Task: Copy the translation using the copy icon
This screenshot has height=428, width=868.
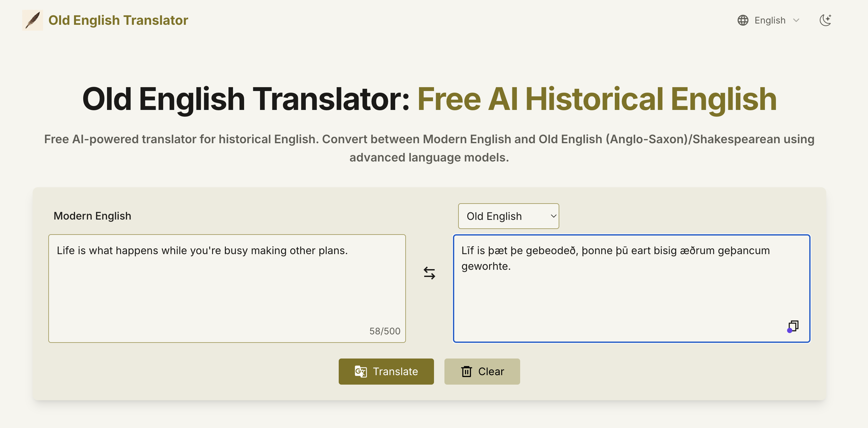Action: [794, 326]
